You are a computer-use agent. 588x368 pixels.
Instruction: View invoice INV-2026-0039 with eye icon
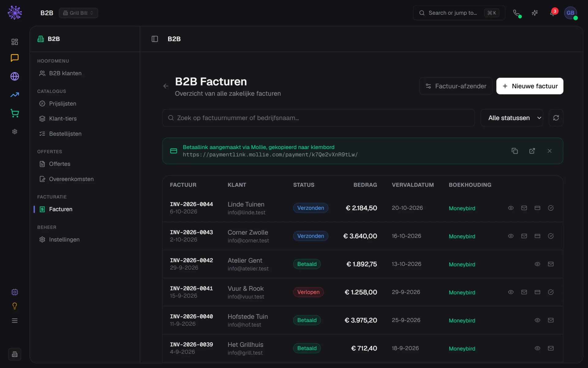pos(537,348)
